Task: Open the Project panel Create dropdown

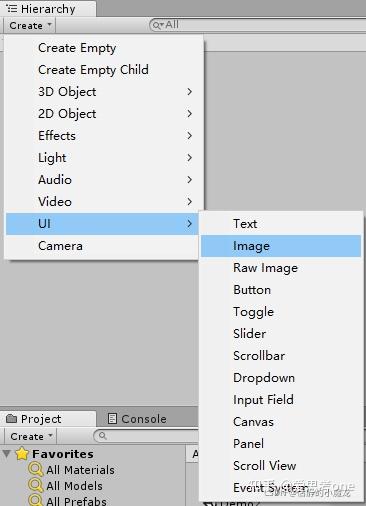Action: pyautogui.click(x=30, y=436)
